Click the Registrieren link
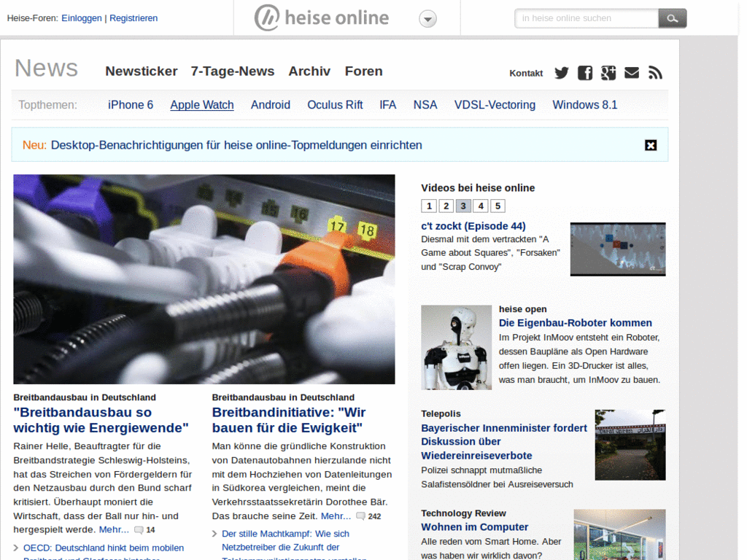The height and width of the screenshot is (560, 747). pos(133,17)
